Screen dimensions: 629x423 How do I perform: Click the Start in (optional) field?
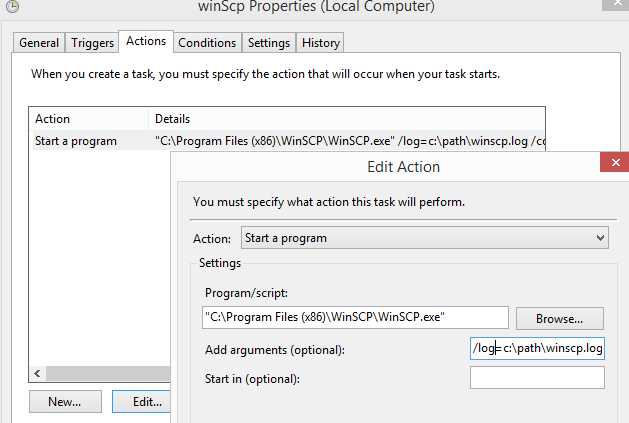pos(537,378)
